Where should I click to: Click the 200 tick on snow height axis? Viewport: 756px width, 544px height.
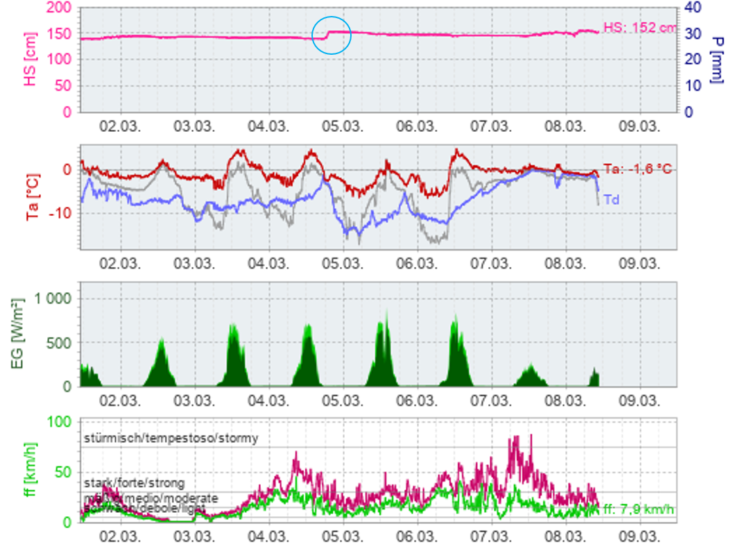tap(59, 8)
